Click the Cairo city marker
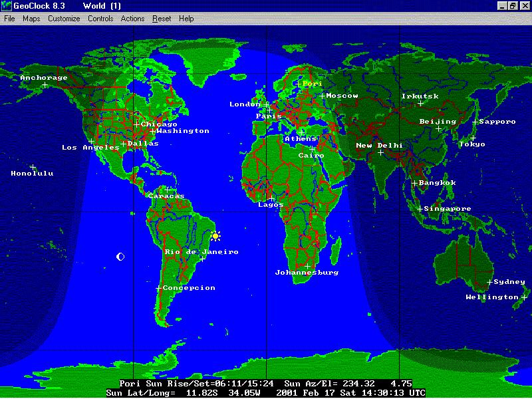The height and width of the screenshot is (399, 532). (x=312, y=149)
